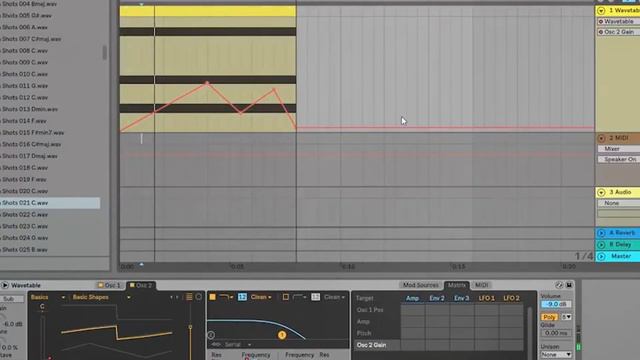Viewport: 640px width, 360px height.
Task: Open the Unison None dropdown
Action: 556,355
